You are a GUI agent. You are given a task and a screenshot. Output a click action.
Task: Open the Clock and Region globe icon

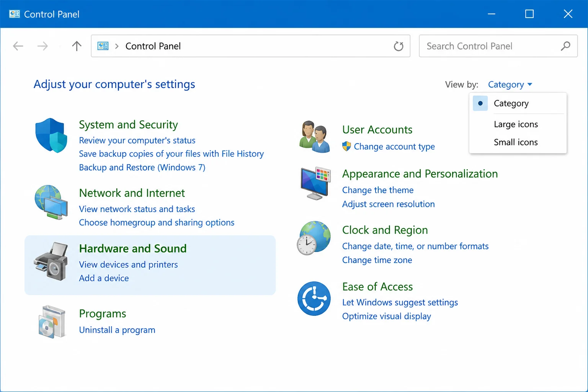pos(314,238)
